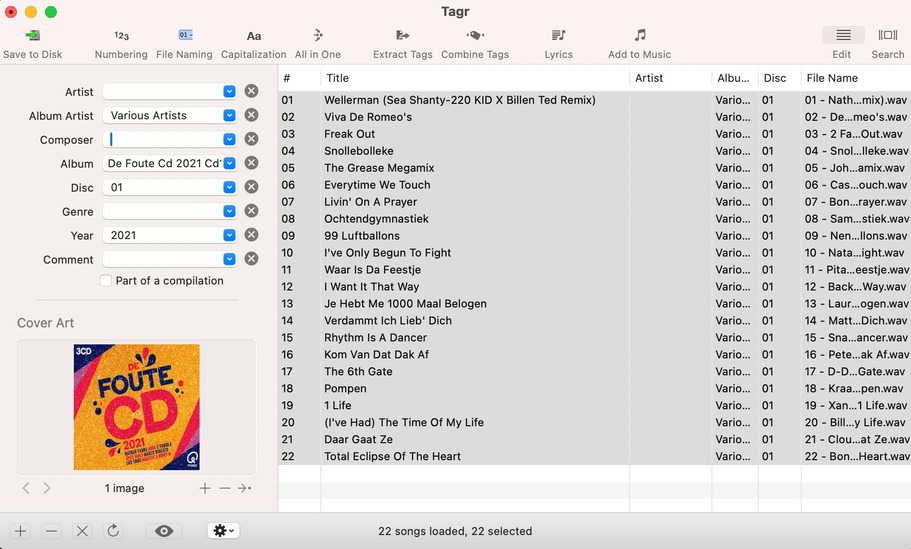The width and height of the screenshot is (911, 549).
Task: Select the song Pompen
Action: click(345, 388)
